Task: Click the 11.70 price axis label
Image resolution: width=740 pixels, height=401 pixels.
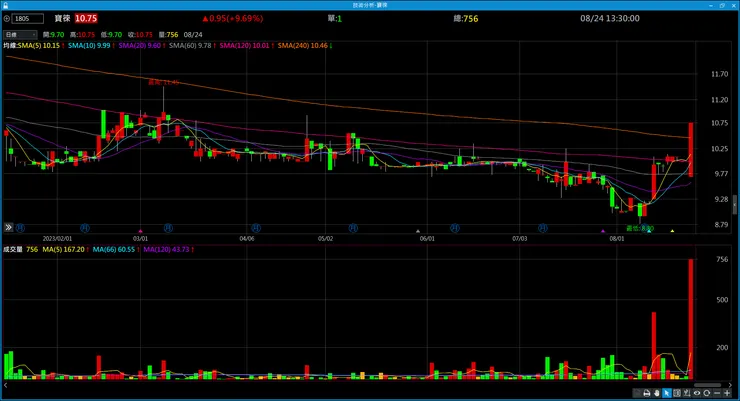Action: pyautogui.click(x=719, y=74)
